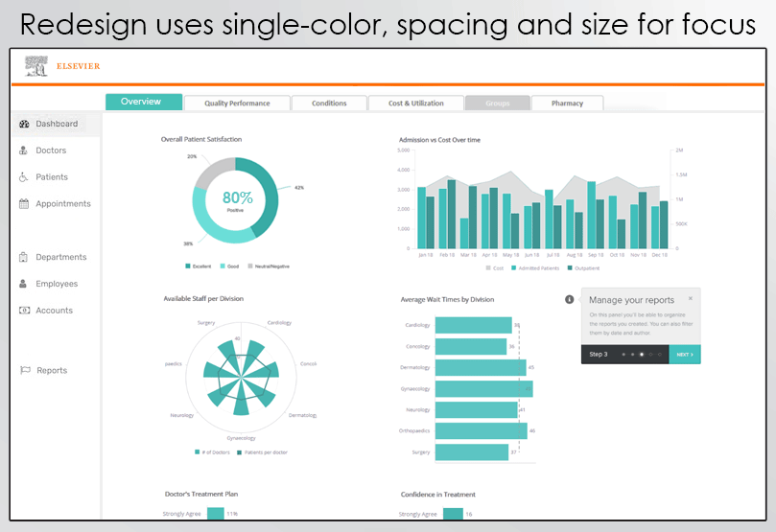Click the Dashboard gauge icon in sidebar

tap(24, 124)
